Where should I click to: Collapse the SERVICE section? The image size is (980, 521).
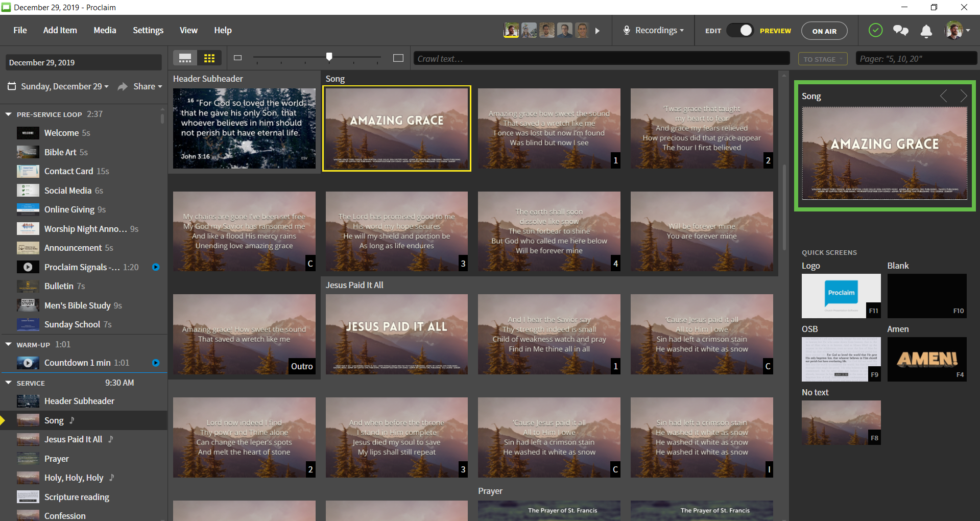coord(8,383)
